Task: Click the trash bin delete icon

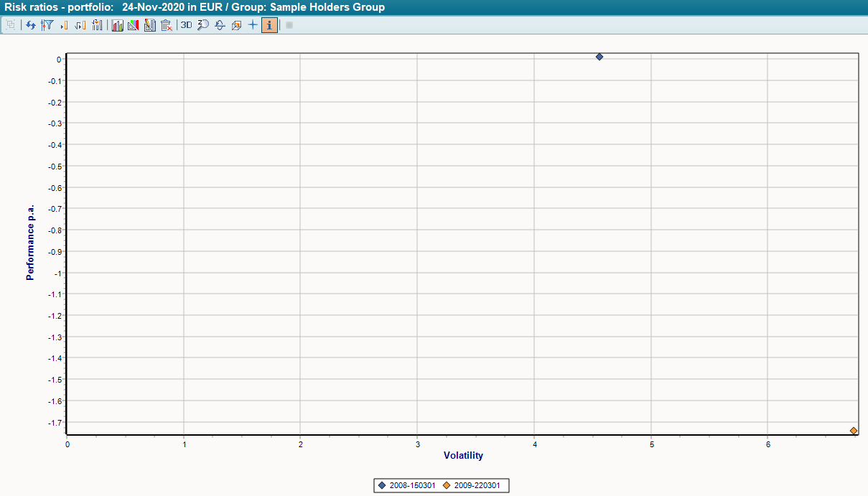Action: coord(166,25)
